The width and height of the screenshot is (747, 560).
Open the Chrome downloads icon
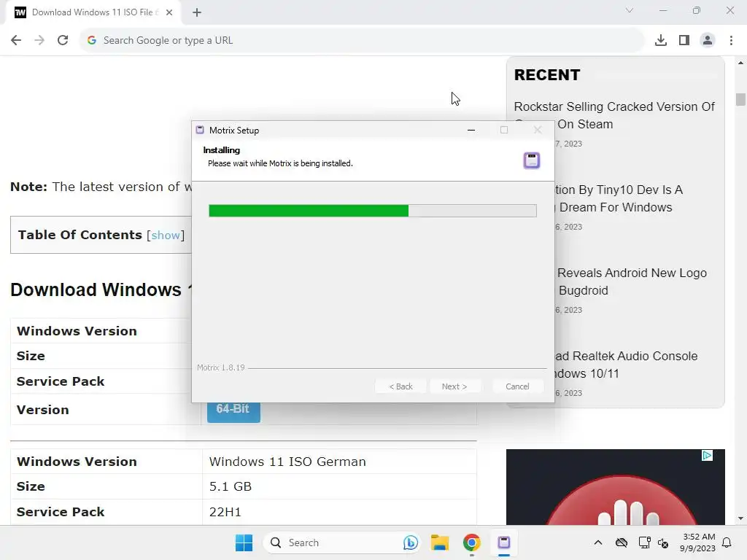pos(661,40)
